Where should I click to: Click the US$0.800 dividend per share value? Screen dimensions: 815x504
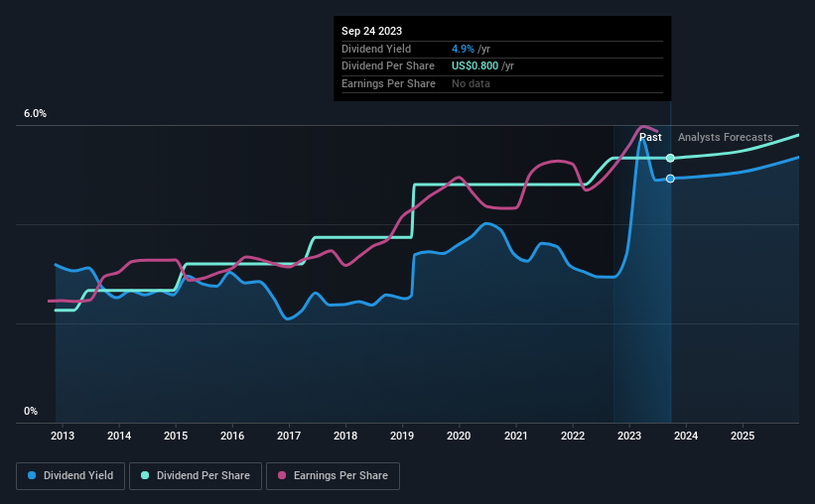click(475, 66)
